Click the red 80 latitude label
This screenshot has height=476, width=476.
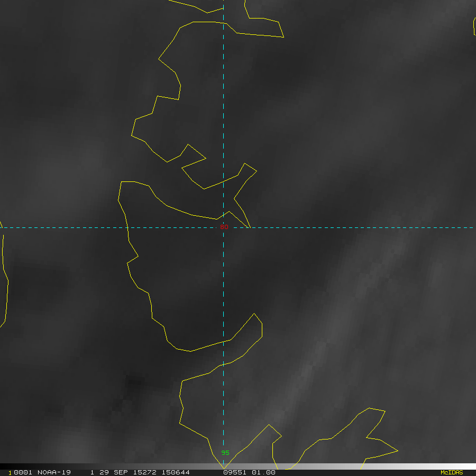tap(224, 227)
